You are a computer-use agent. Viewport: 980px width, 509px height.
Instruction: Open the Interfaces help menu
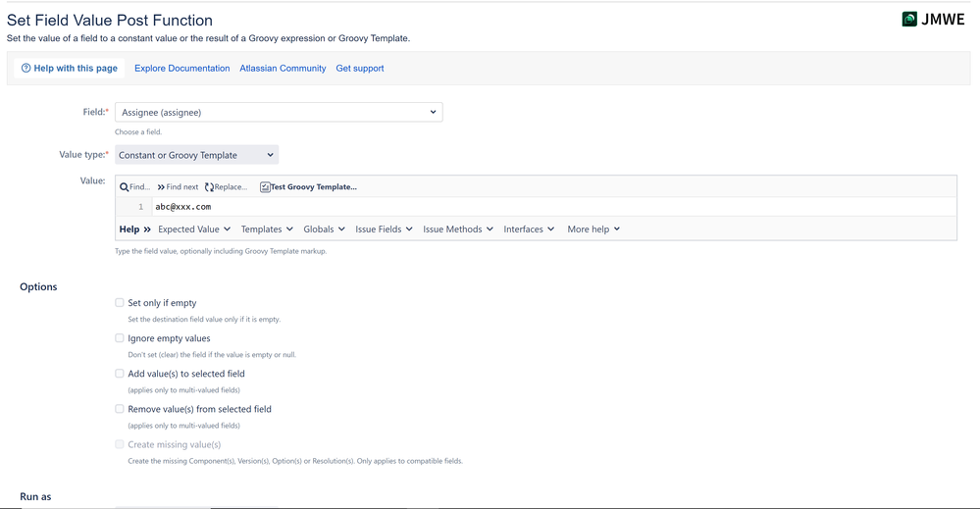pos(529,229)
